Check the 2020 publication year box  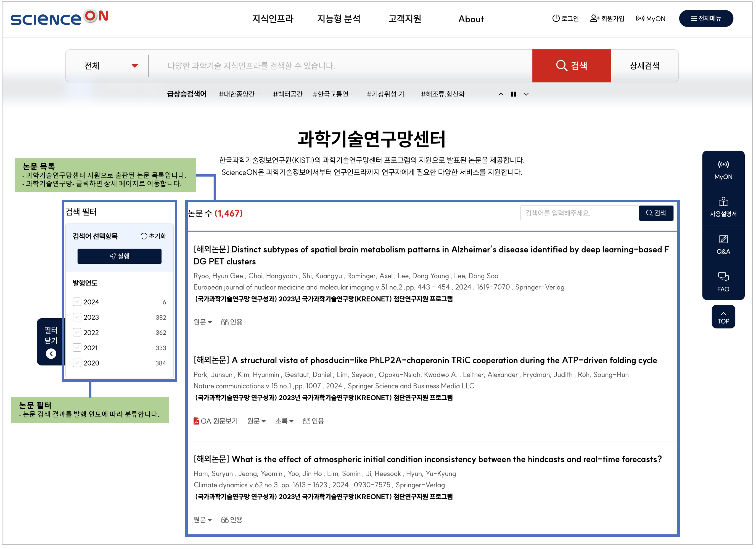(77, 363)
